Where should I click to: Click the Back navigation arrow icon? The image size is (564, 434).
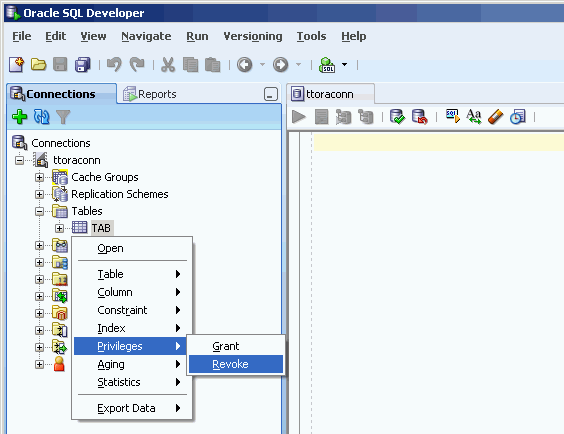(245, 65)
